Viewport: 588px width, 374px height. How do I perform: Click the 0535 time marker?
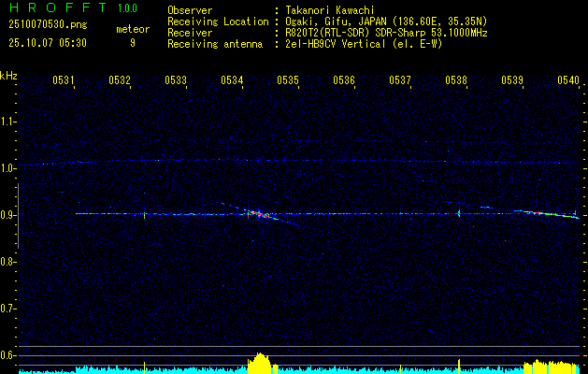click(287, 79)
